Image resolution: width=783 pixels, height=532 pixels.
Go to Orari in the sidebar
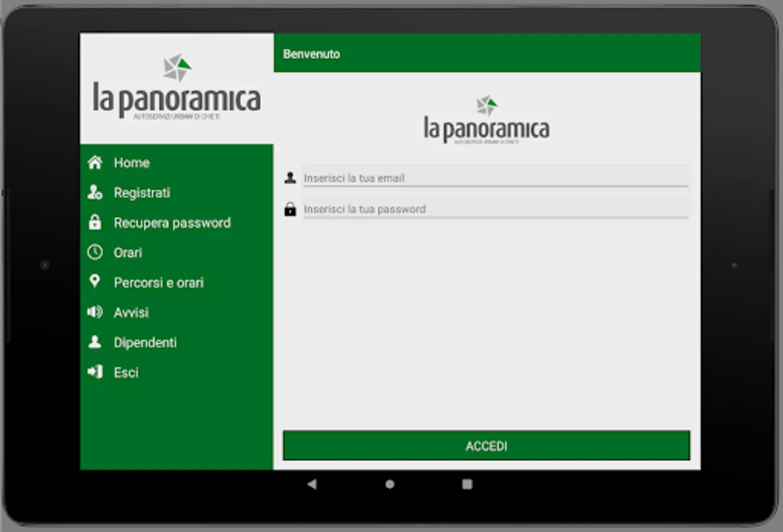(x=177, y=252)
